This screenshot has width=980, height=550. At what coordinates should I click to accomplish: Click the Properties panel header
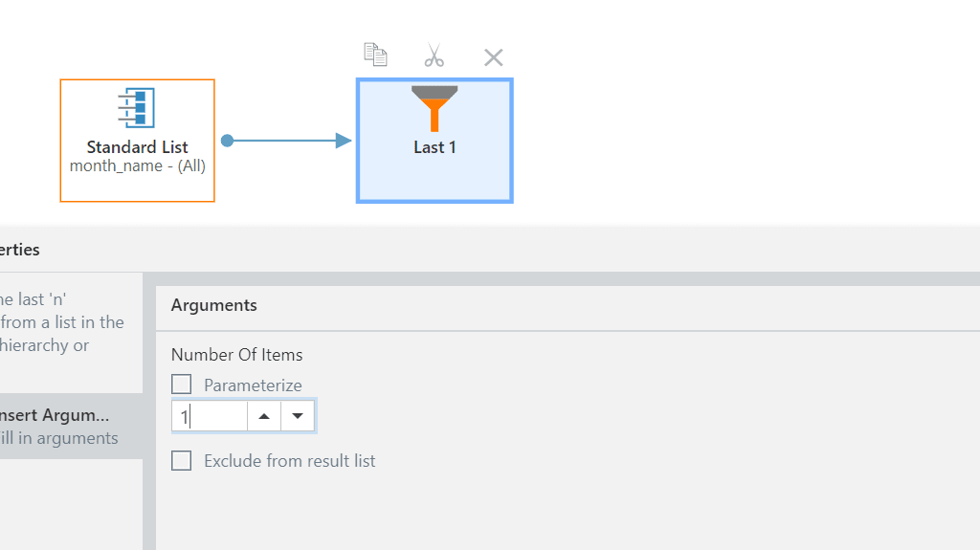click(20, 250)
